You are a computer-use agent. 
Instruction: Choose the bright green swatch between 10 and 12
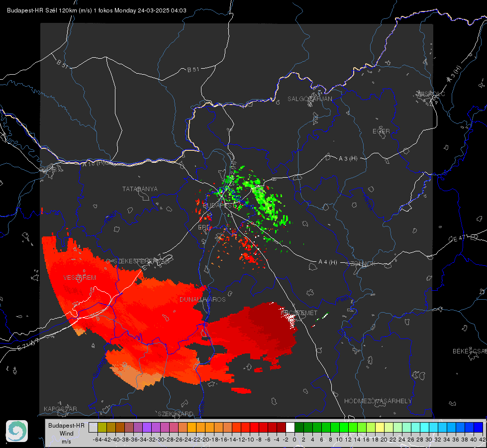(x=344, y=427)
